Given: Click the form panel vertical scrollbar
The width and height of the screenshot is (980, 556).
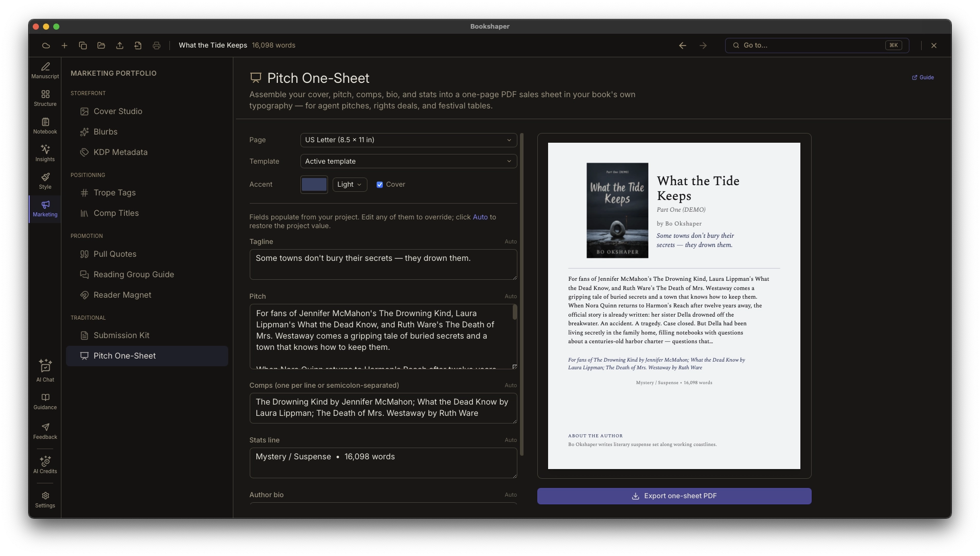Looking at the screenshot, I should coord(521,294).
